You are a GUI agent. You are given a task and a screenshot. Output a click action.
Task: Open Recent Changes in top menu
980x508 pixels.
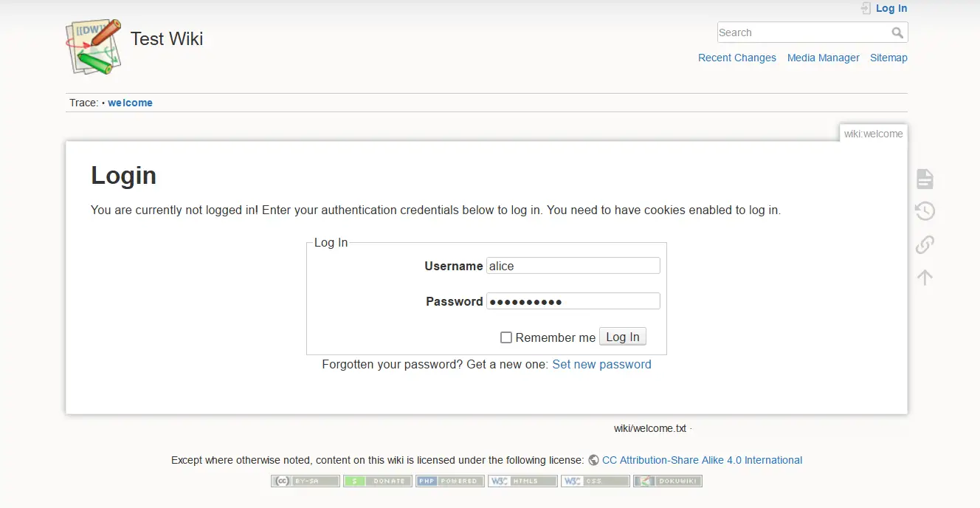click(x=737, y=58)
